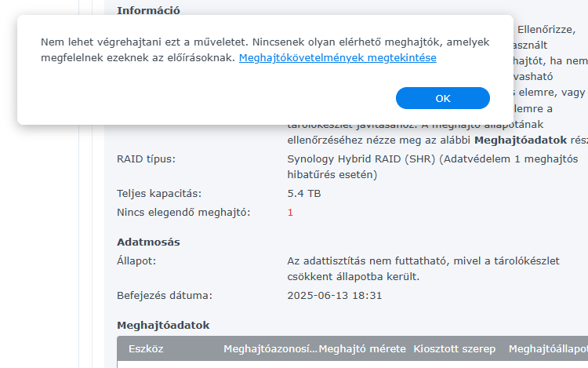Screen dimensions: 588x368
Task: Click the Meghajtóállapot column header
Action: coord(547,348)
